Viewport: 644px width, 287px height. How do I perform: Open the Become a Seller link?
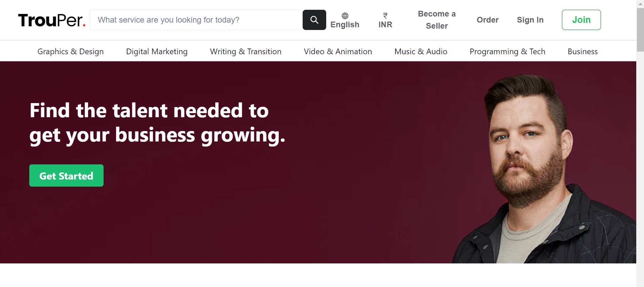pos(437,20)
